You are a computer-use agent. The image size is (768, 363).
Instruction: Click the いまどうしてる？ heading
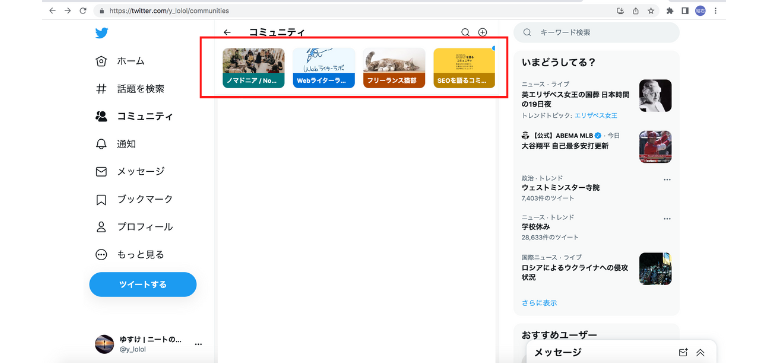[x=558, y=63]
